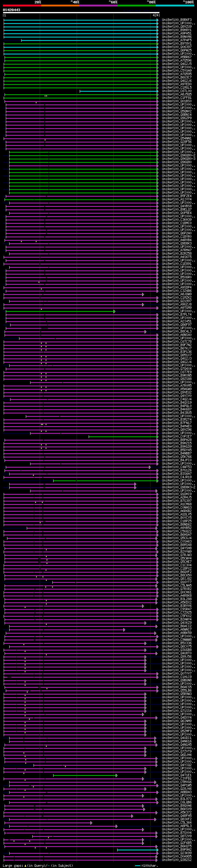Click the AV420443 query title

point(11,10)
